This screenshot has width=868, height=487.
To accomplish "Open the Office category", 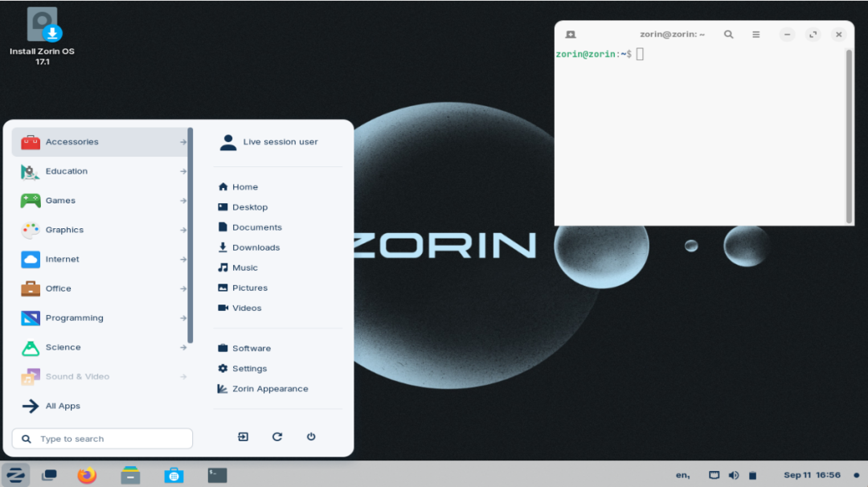I will coord(100,289).
